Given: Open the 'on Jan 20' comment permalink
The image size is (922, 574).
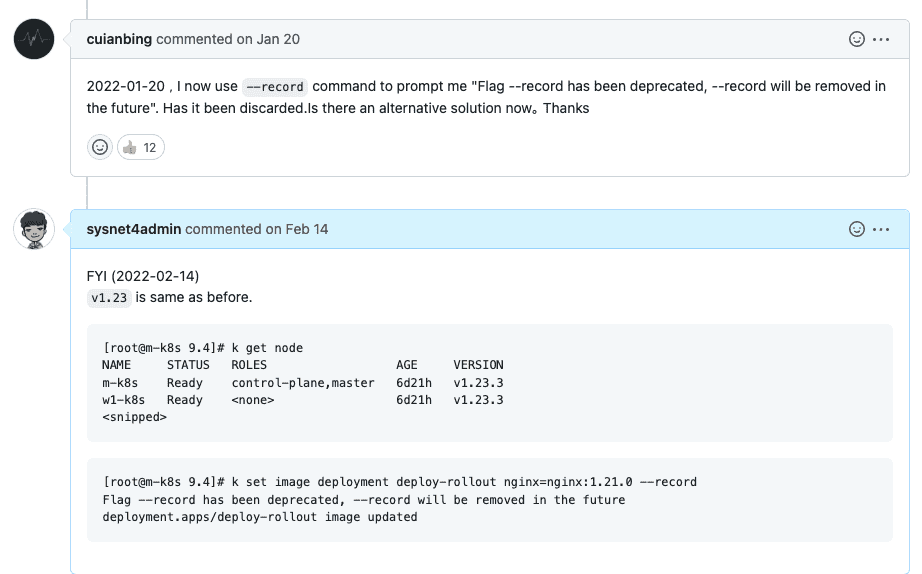Looking at the screenshot, I should (x=268, y=39).
